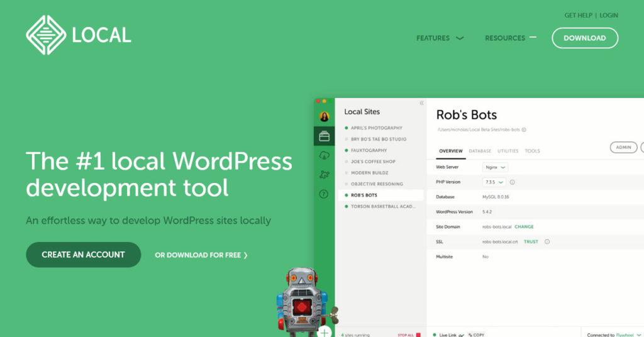Click the Copy button beside Live Link
Screen dimensions: 644x337
(476, 335)
